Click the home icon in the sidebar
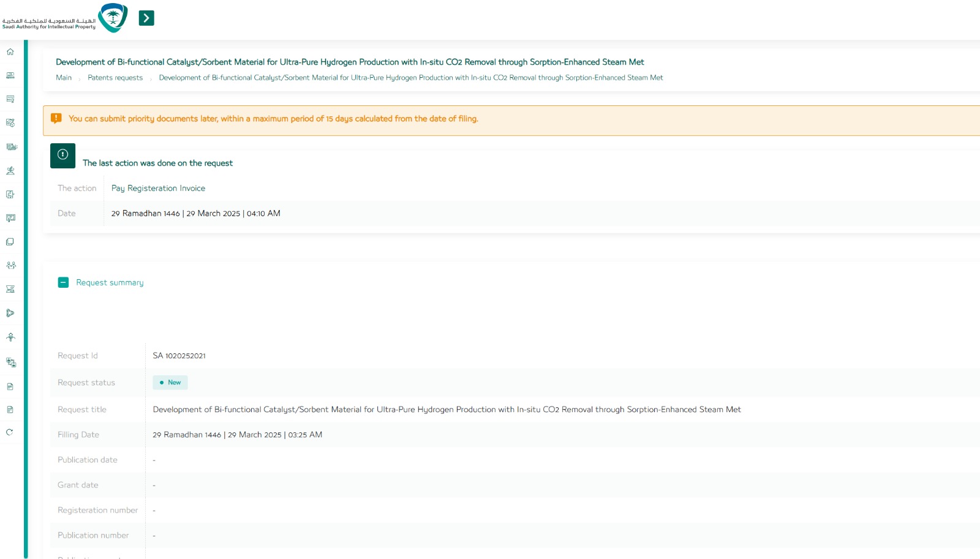 tap(10, 52)
